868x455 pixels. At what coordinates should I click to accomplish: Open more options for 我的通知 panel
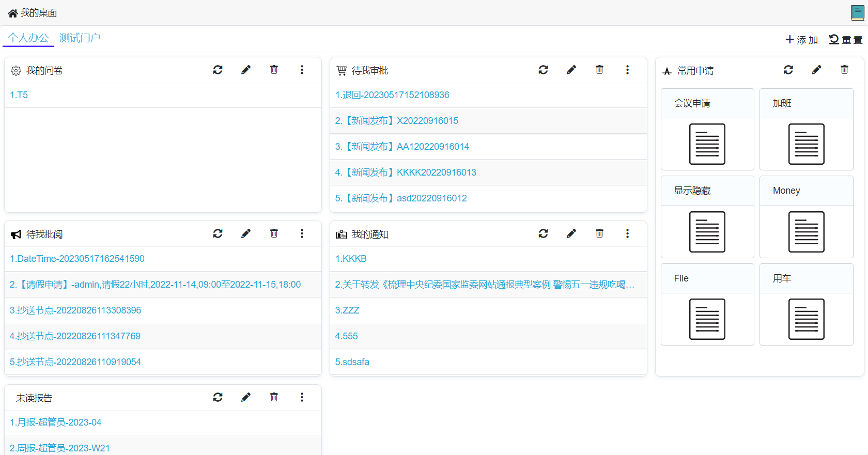627,233
